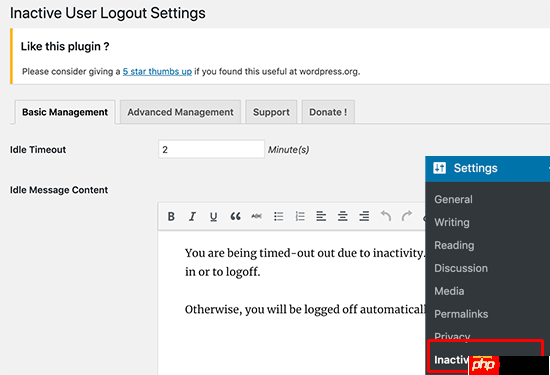Open Permalinks in Settings menu

[x=461, y=314]
